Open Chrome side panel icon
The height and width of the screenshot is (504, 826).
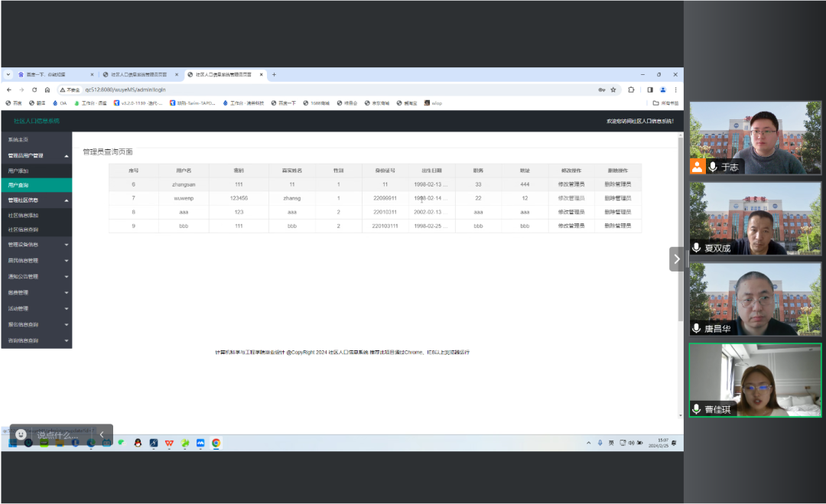click(650, 89)
